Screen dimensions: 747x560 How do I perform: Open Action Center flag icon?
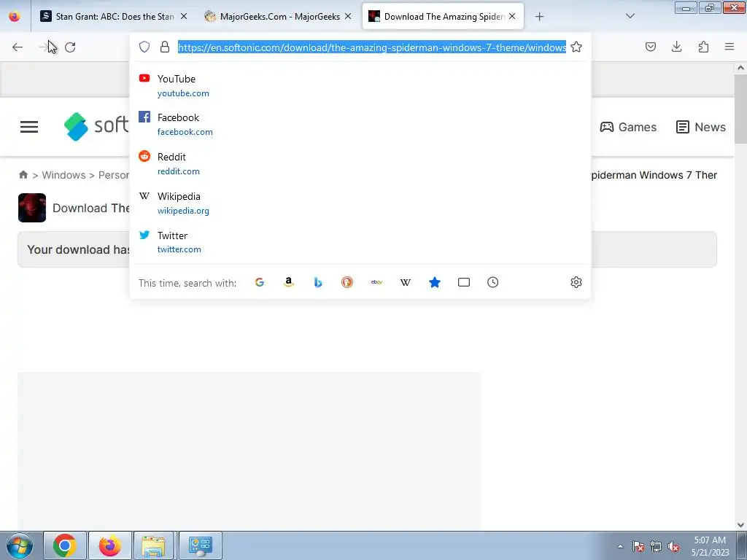[x=638, y=546]
